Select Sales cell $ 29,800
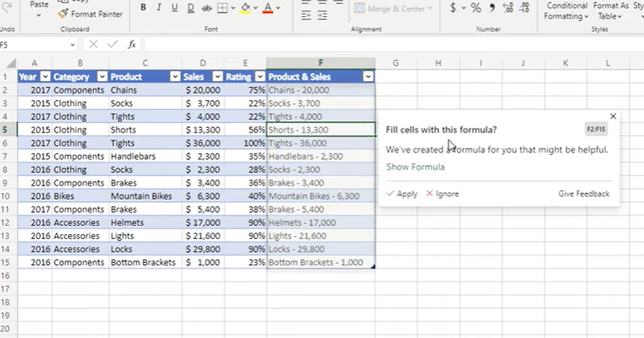Viewport: 644px width, 338px height. click(203, 249)
